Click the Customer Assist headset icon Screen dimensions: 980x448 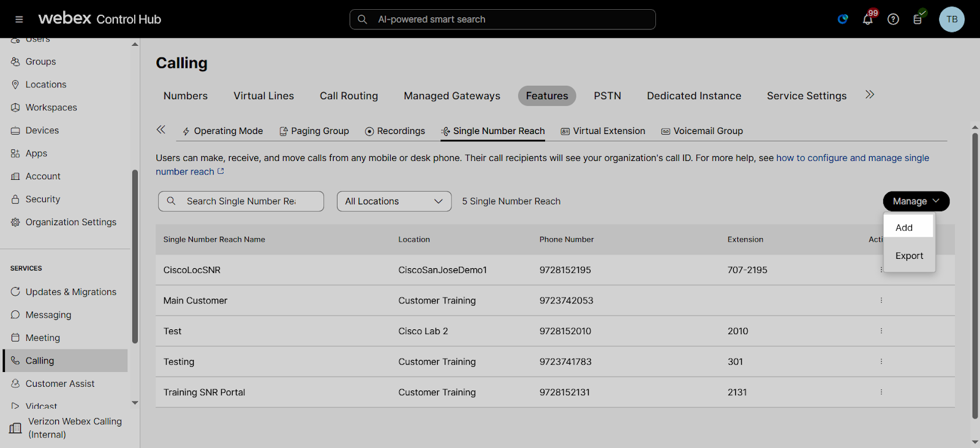click(x=15, y=383)
